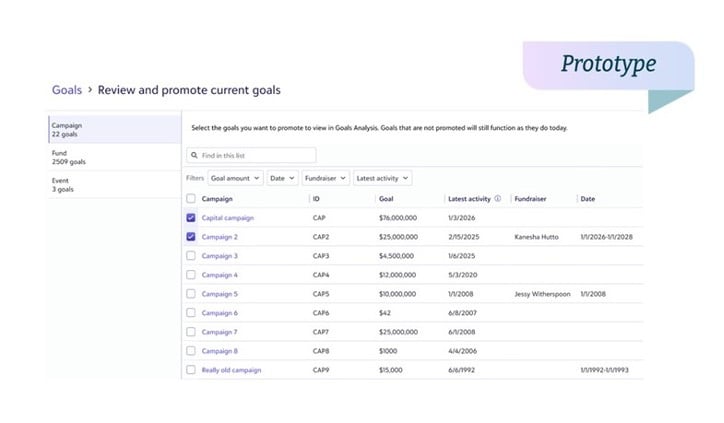Viewport: 724px width, 423px height.
Task: Sort by the Campaign column header
Action: tap(217, 199)
